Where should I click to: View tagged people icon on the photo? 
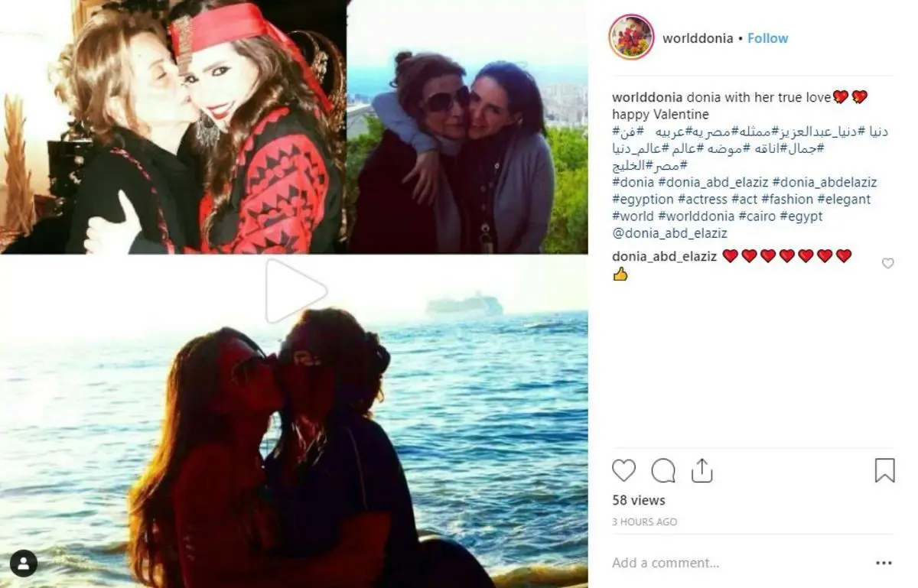(x=24, y=564)
